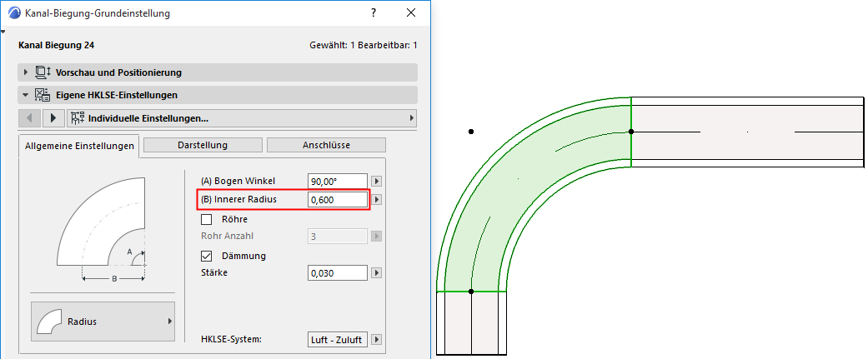Click the Eigene HKLSE-Einstellungen panel icon
The image size is (868, 359).
pyautogui.click(x=43, y=95)
